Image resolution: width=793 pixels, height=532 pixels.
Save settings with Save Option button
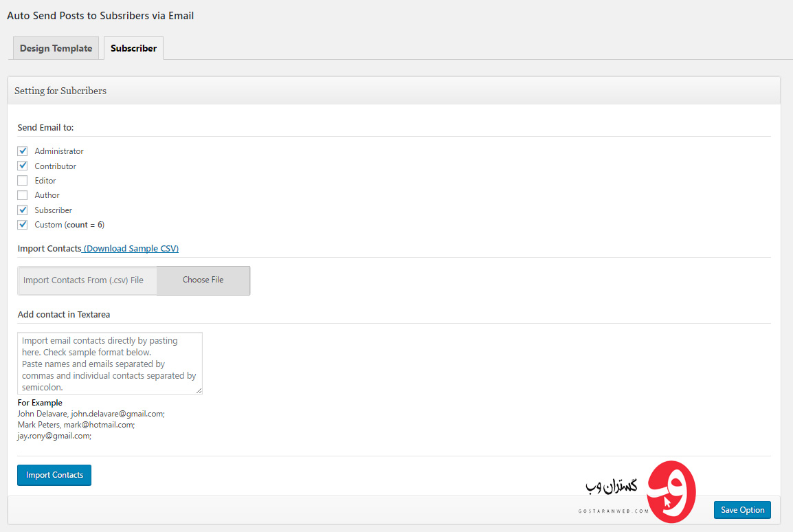point(742,510)
